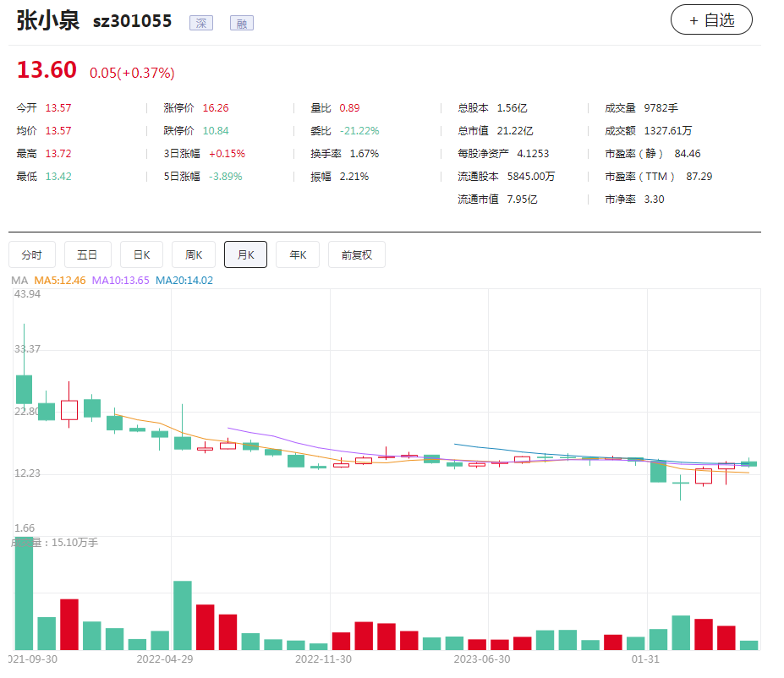Image resolution: width=784 pixels, height=678 pixels.
Task: Click the MA10:13.65 indicator label
Action: [x=120, y=281]
